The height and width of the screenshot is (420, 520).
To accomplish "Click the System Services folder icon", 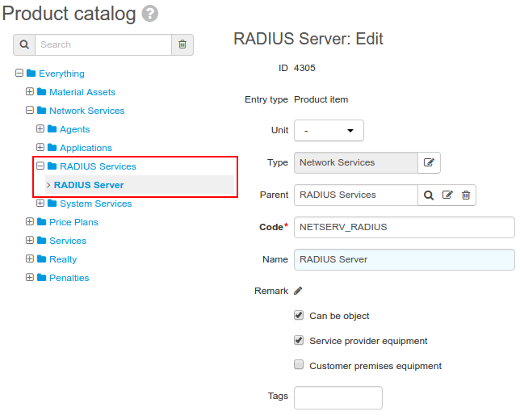I will [52, 203].
